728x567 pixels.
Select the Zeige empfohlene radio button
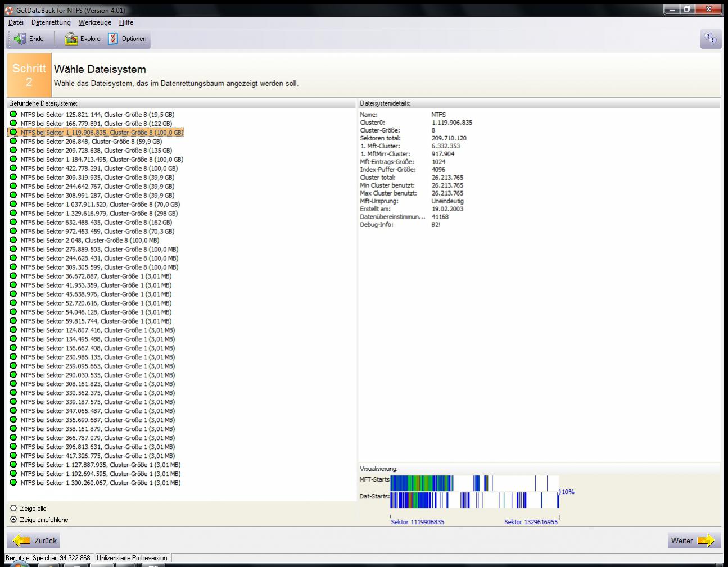(13, 520)
